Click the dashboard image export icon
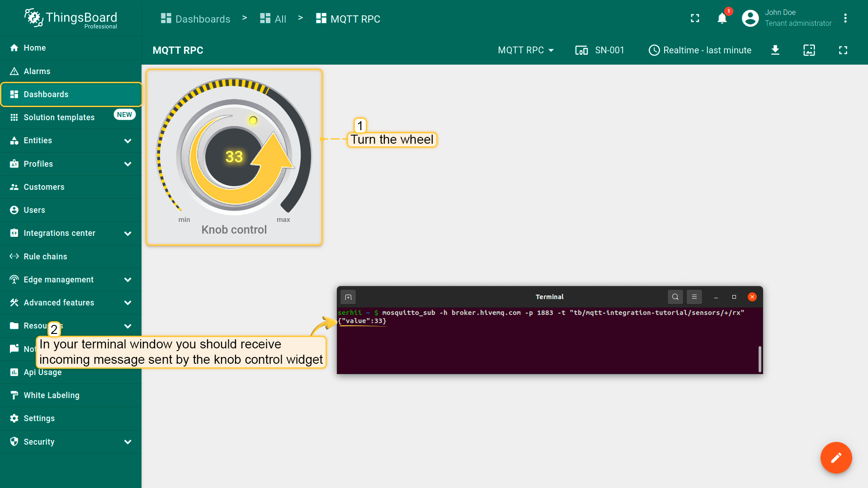The width and height of the screenshot is (868, 488). click(809, 50)
